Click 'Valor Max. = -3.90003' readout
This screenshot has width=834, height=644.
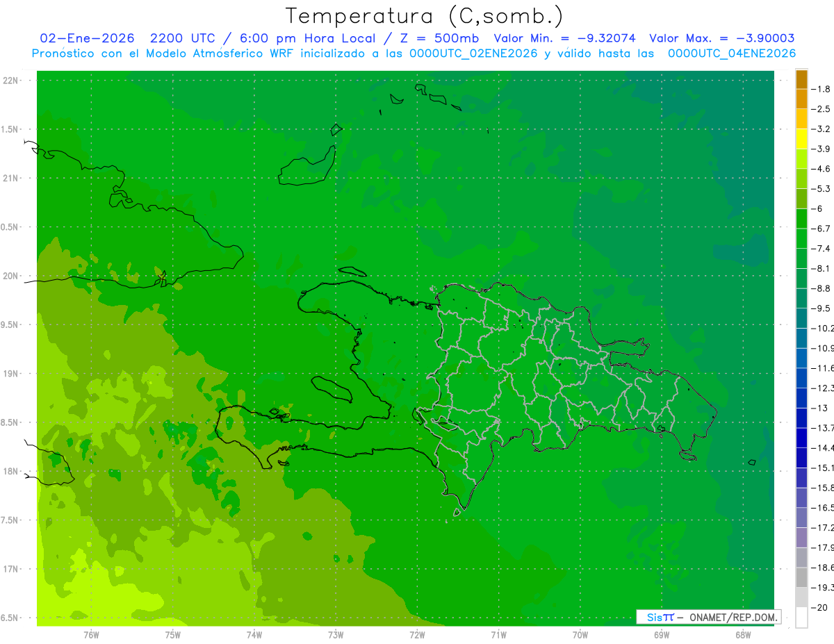721,38
